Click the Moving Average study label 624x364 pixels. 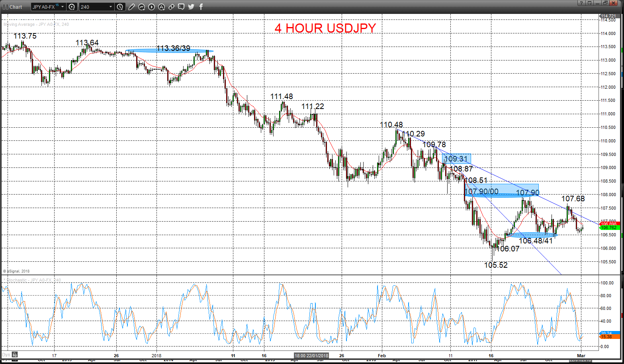pos(36,24)
